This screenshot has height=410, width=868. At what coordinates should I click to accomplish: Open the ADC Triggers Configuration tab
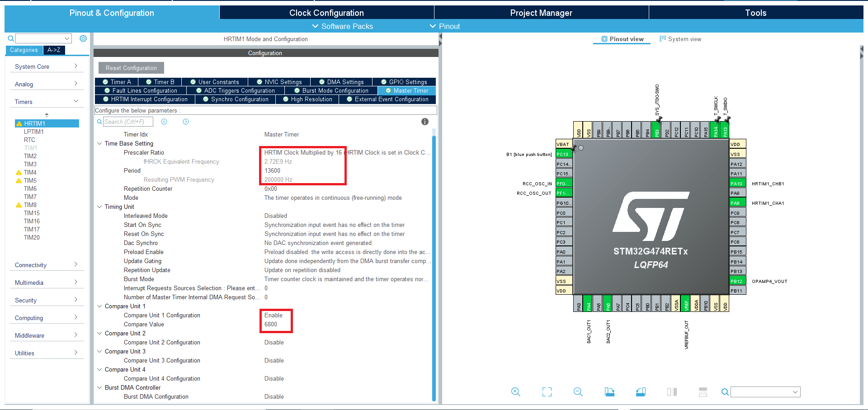236,90
